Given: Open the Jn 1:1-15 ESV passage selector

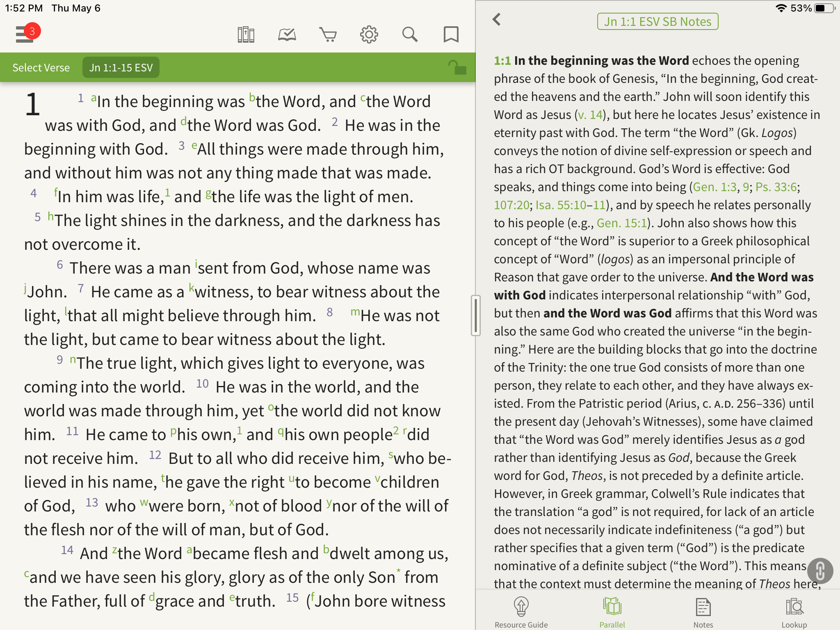Looking at the screenshot, I should pyautogui.click(x=121, y=68).
